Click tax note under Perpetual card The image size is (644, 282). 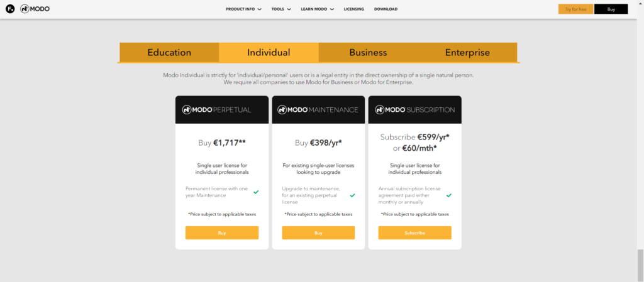tap(222, 214)
